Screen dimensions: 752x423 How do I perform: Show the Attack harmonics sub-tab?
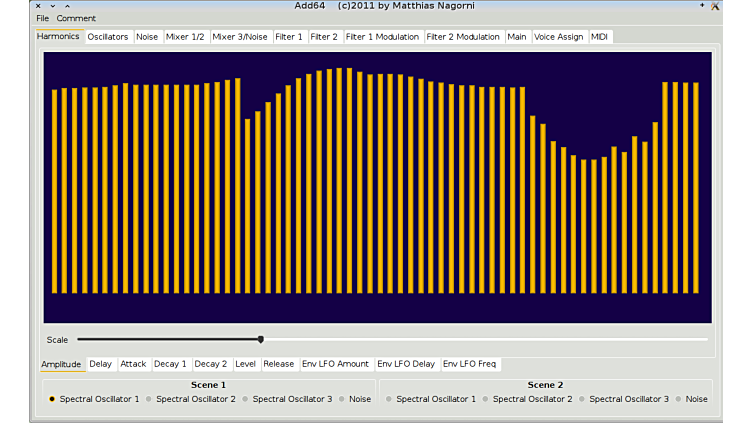tap(133, 364)
